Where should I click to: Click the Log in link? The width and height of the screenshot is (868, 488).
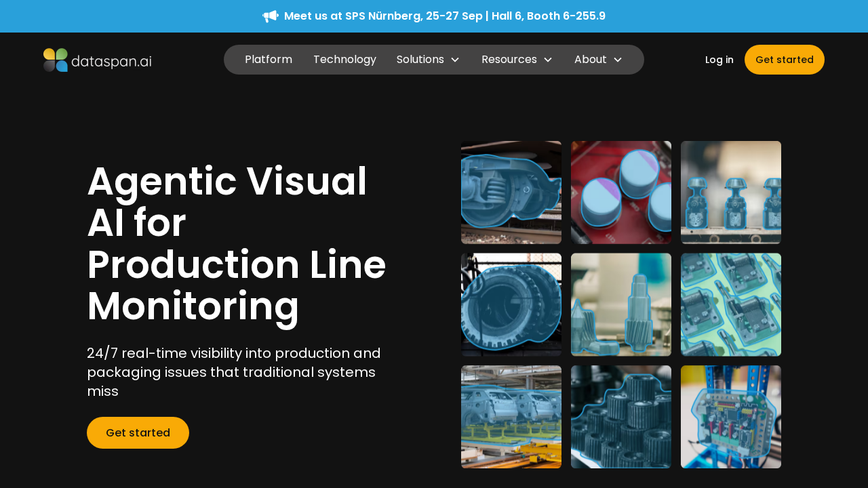[719, 60]
